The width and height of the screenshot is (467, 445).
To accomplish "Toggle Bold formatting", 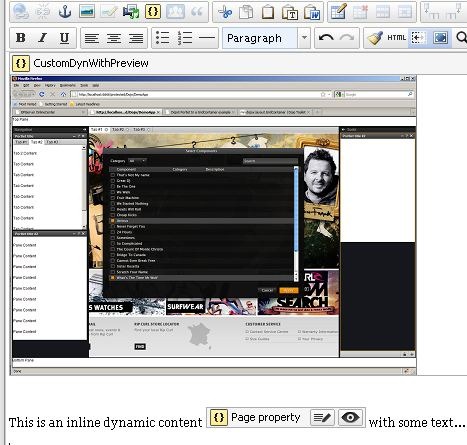I will pos(21,38).
